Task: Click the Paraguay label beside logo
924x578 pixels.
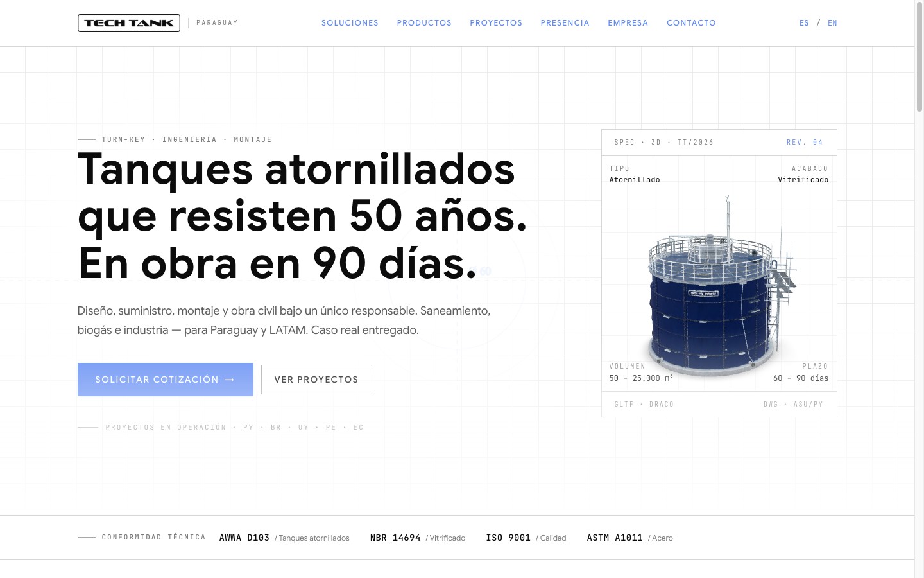Action: (x=217, y=23)
